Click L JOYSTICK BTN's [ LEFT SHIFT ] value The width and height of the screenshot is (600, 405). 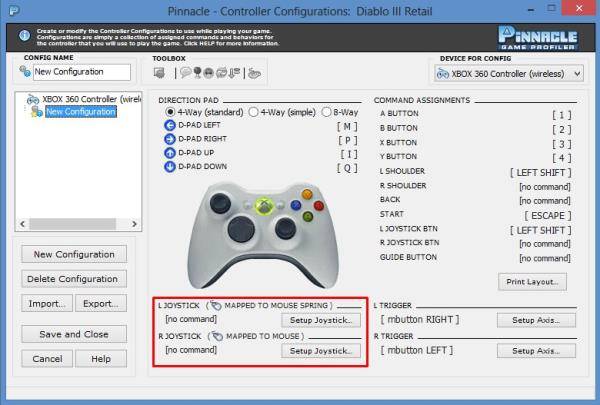[x=540, y=230]
